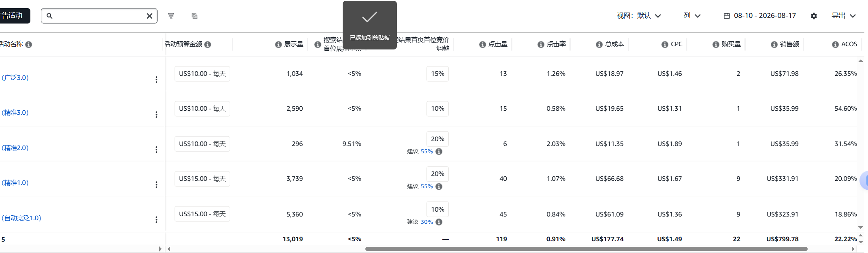Open the 自动宽泛1.0 campaign link

point(21,218)
